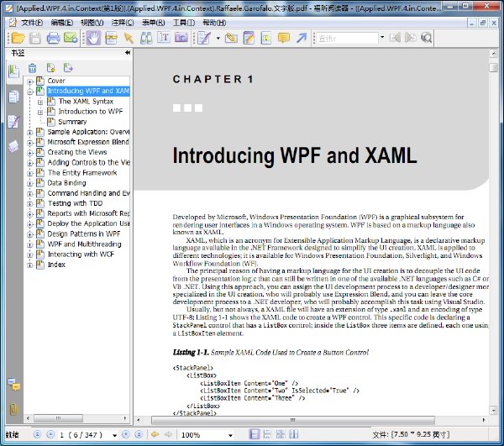The height and width of the screenshot is (446, 504).
Task: Open the 注释(C) menu
Action: pos(123,23)
